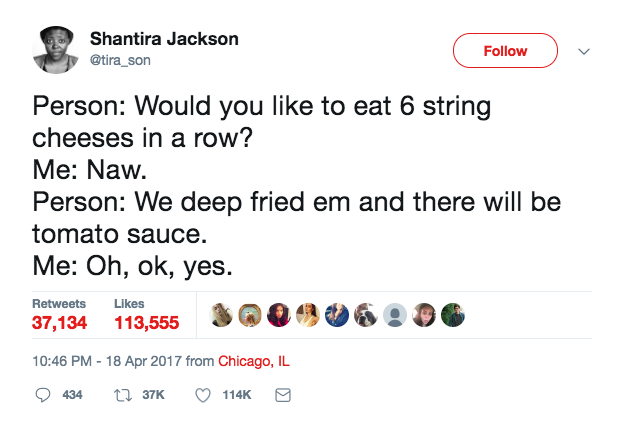Image resolution: width=627 pixels, height=429 pixels.
Task: Follow Shantira Jackson
Action: tap(505, 50)
